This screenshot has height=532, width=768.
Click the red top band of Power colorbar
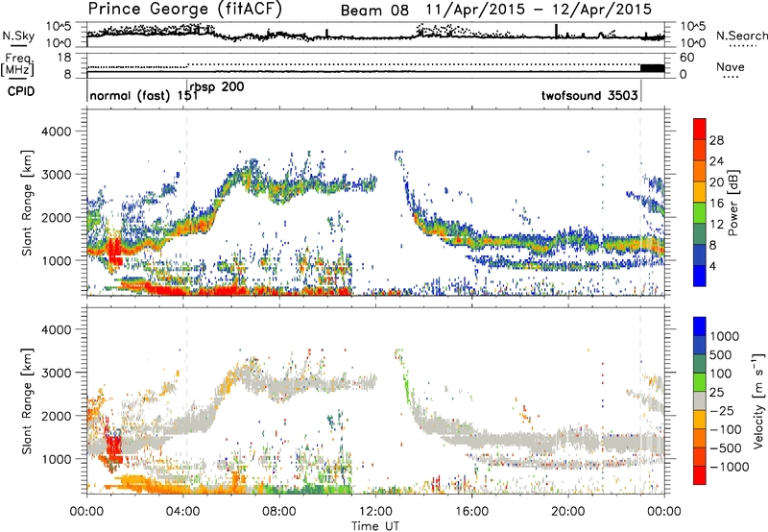point(700,129)
